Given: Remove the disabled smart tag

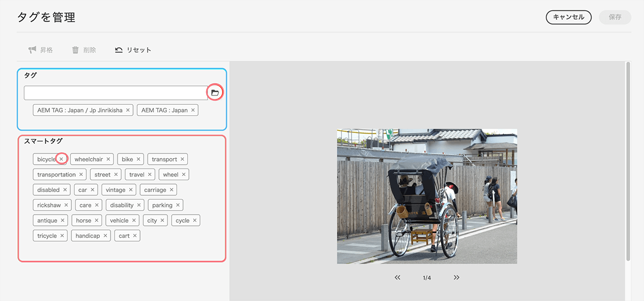Looking at the screenshot, I should pyautogui.click(x=65, y=190).
